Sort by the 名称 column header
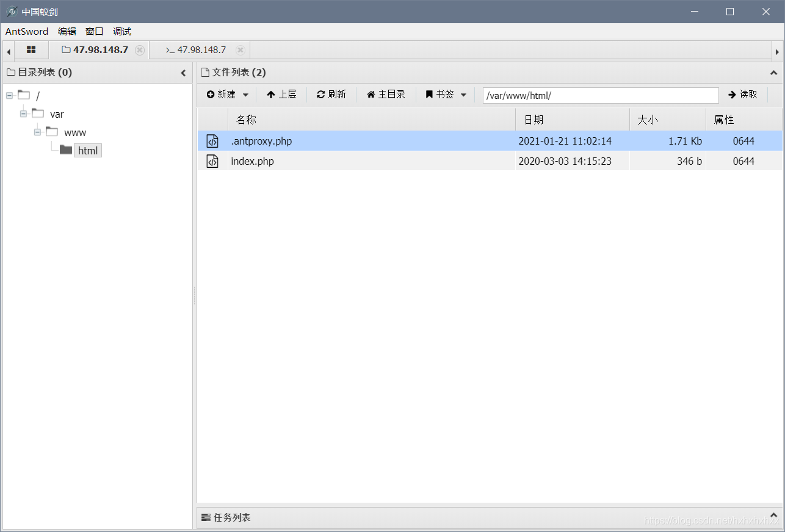Screen dimensions: 785x532 tap(371, 120)
